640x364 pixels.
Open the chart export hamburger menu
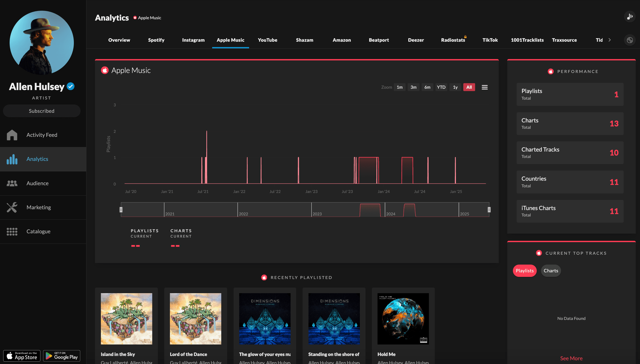[x=485, y=87]
